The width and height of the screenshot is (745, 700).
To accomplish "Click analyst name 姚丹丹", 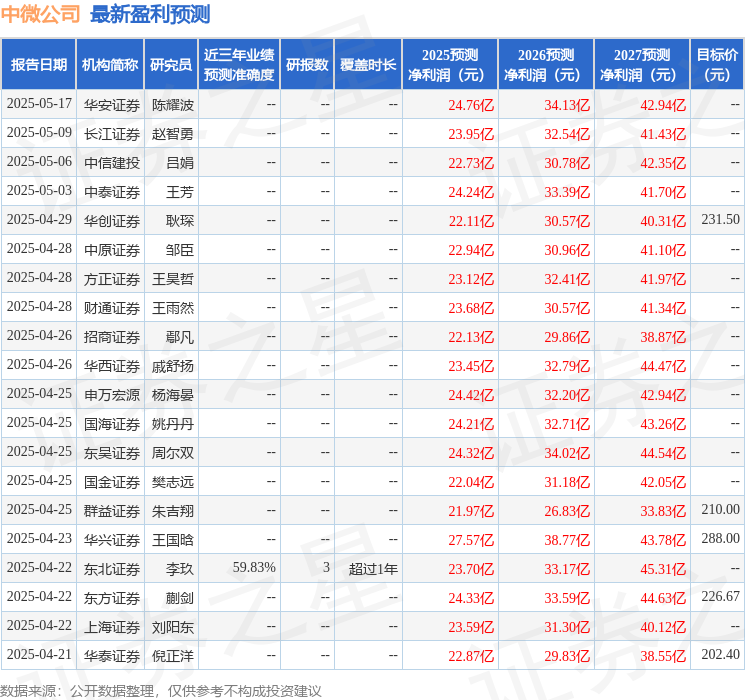I will click(172, 424).
